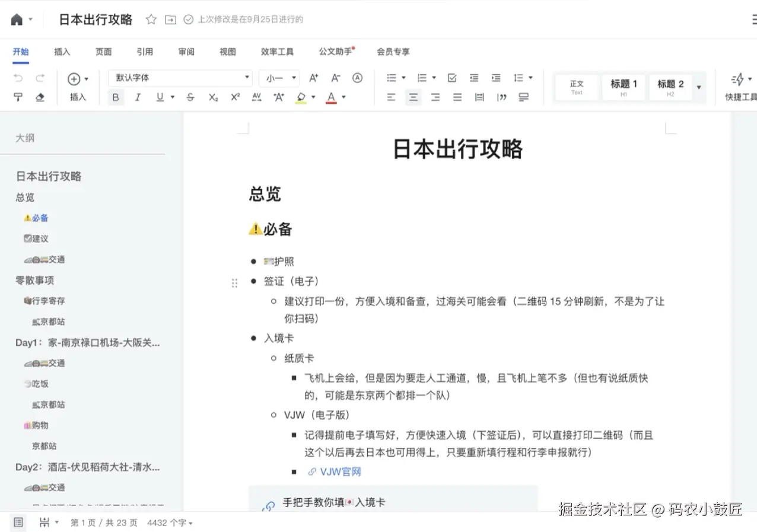Image resolution: width=757 pixels, height=532 pixels.
Task: Open the 小一 font size dropdown
Action: 279,78
